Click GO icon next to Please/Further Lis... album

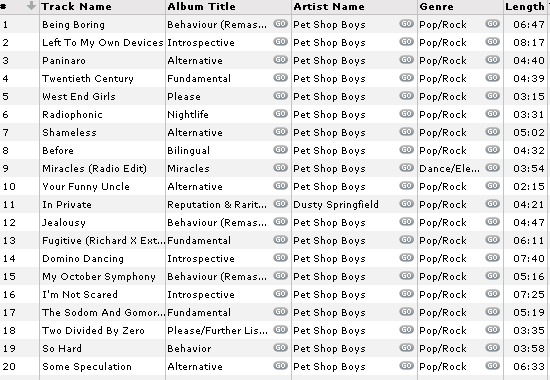281,330
